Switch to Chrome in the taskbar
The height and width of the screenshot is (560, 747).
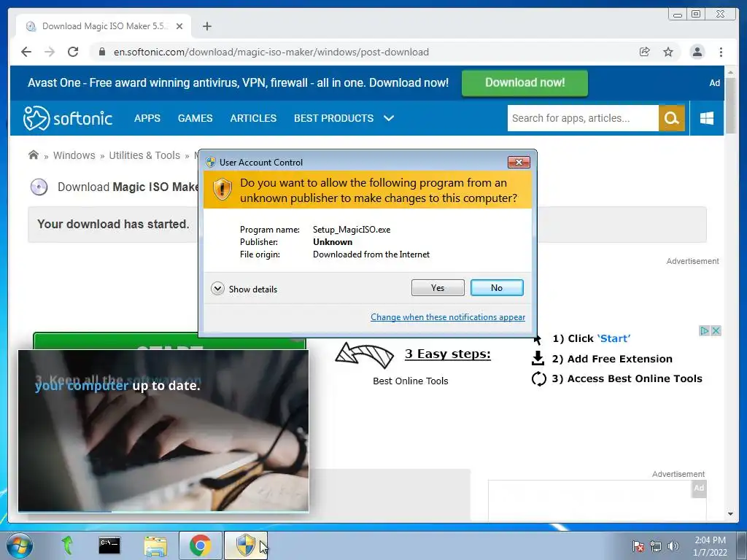pos(201,545)
